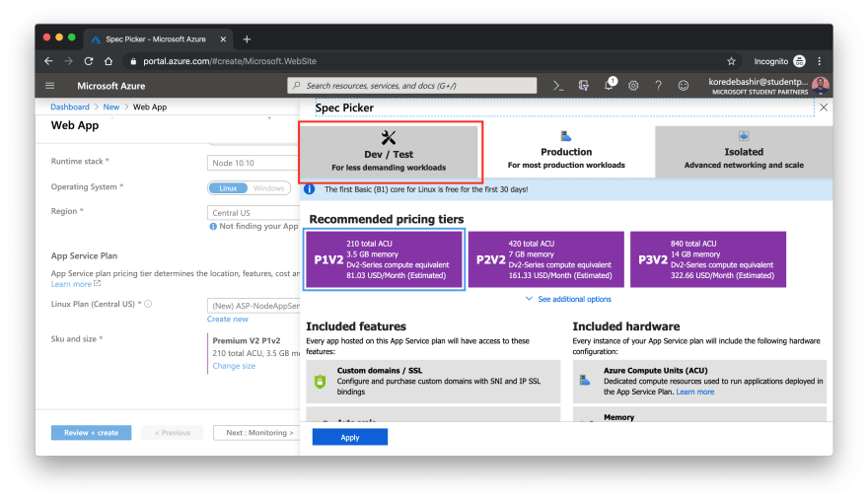
Task: Click the browser address bar URL
Action: pyautogui.click(x=230, y=61)
